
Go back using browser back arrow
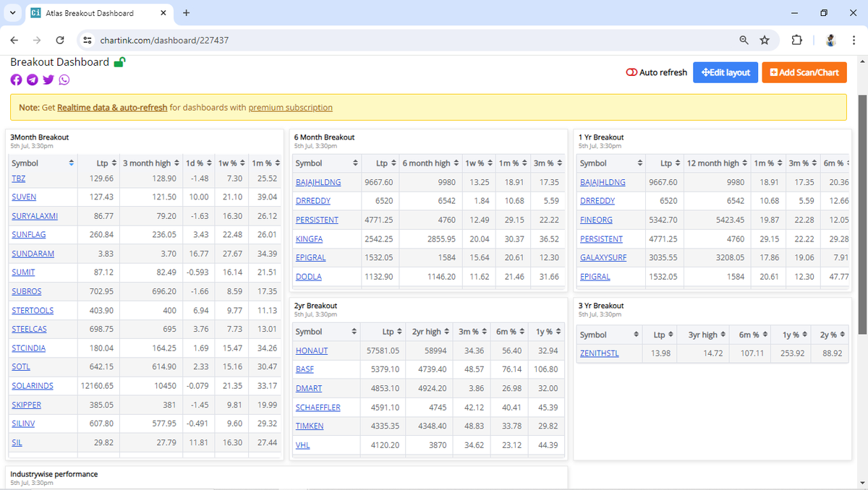(x=14, y=40)
